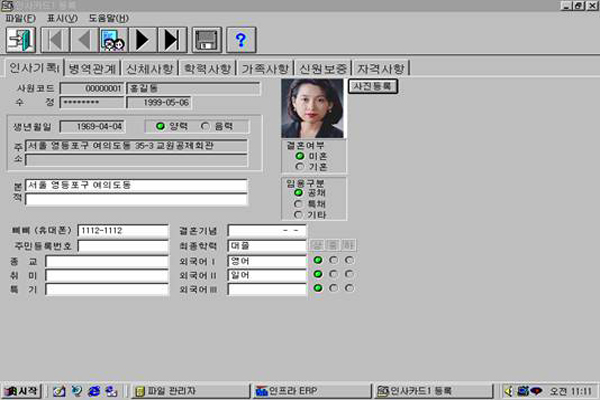The width and height of the screenshot is (600, 400).
Task: Click the 주민등록번호 input field
Action: 123,246
